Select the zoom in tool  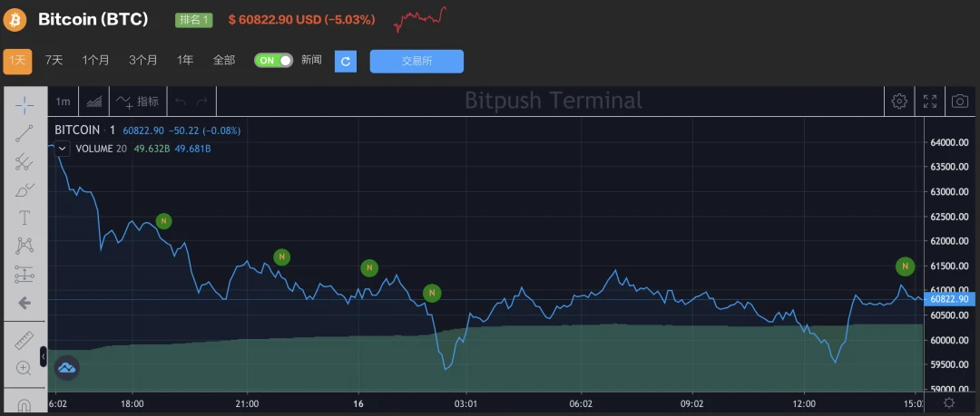click(x=24, y=369)
